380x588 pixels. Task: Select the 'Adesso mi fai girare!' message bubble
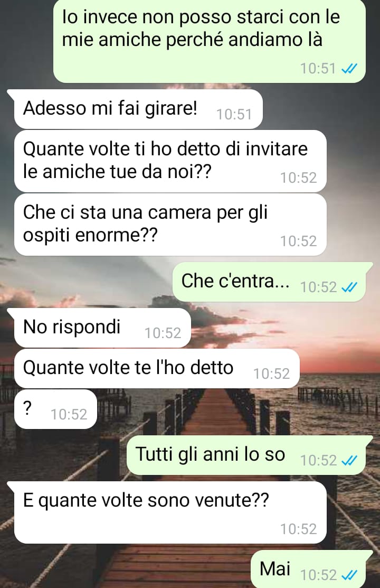[x=138, y=109]
